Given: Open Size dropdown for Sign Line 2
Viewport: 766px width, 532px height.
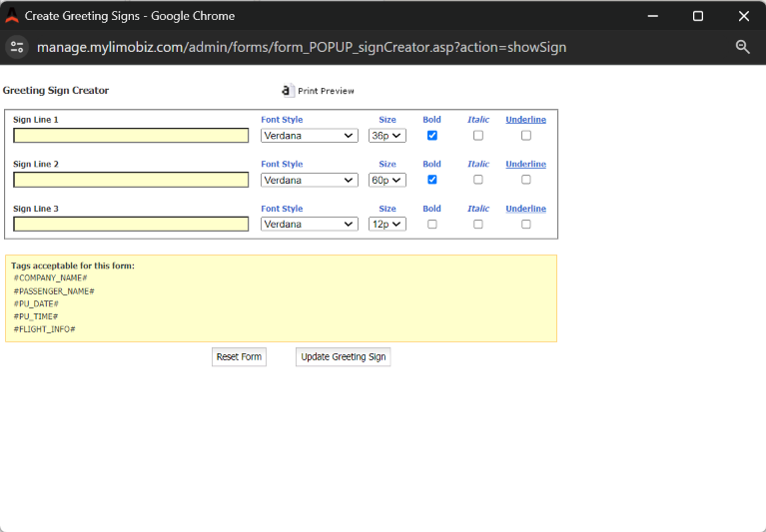Looking at the screenshot, I should coord(386,181).
